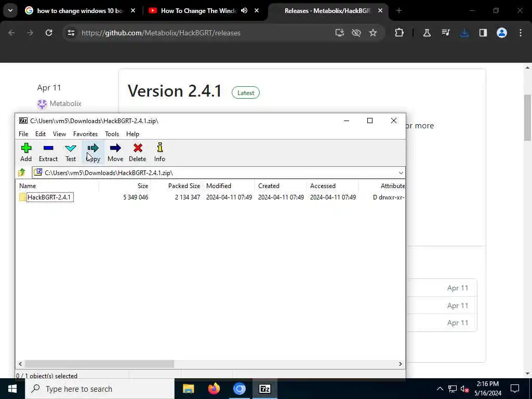
Task: Click the volume speaker tray icon
Action: [x=464, y=389]
